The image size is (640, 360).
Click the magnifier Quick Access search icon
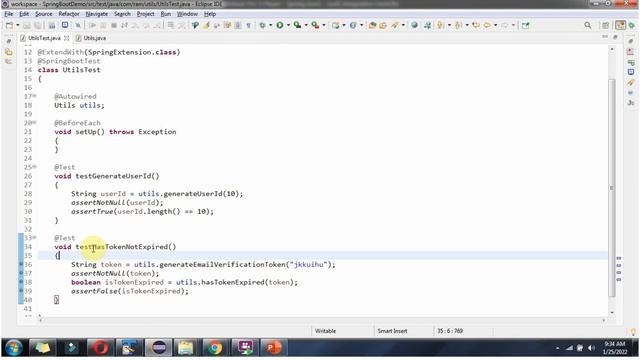pyautogui.click(x=588, y=25)
